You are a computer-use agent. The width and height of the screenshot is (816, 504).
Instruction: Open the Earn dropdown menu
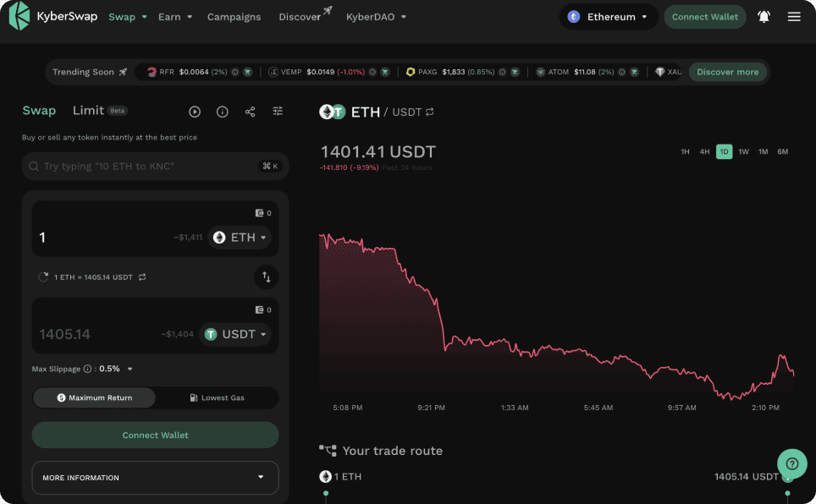pyautogui.click(x=175, y=17)
